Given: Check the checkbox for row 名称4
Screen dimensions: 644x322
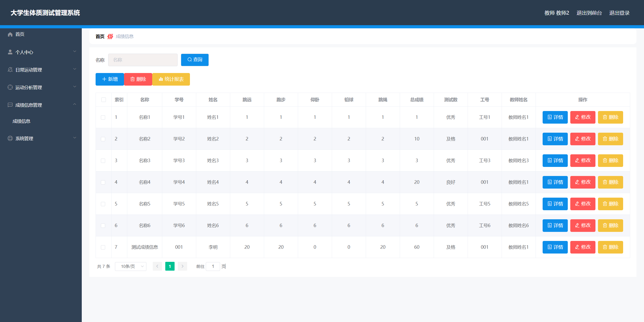Looking at the screenshot, I should [x=103, y=182].
